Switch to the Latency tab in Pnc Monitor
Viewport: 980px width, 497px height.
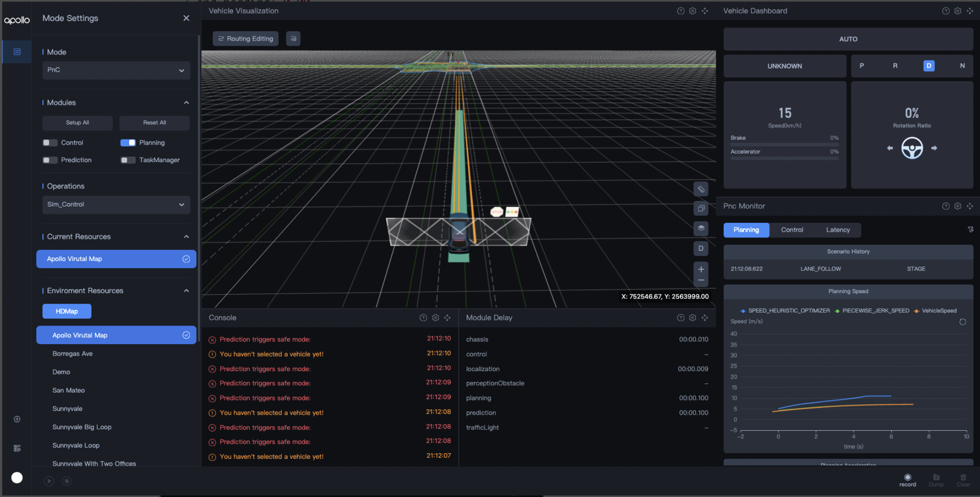[838, 230]
